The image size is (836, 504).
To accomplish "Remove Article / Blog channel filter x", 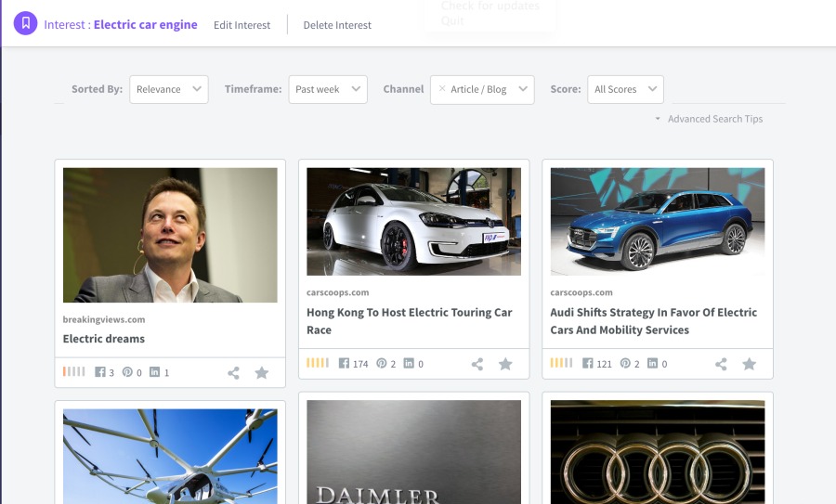I will coord(442,88).
